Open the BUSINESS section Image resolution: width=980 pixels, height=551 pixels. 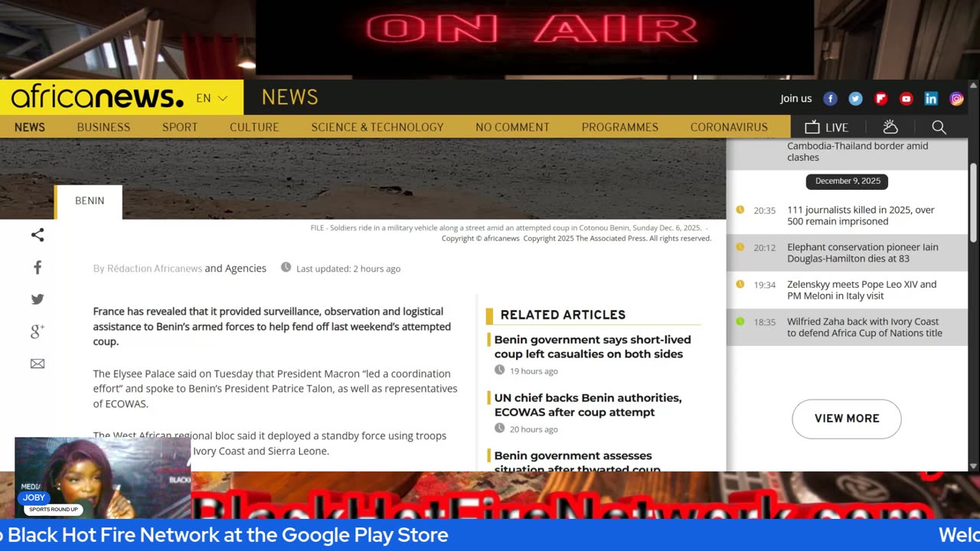(103, 127)
